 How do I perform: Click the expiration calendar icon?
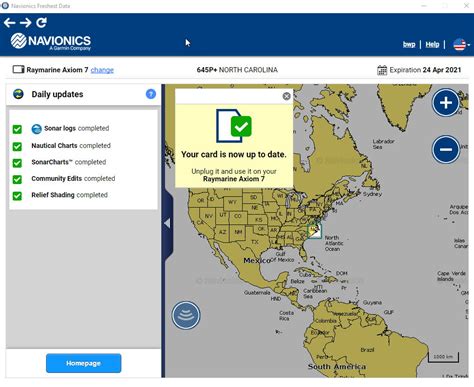tap(382, 70)
